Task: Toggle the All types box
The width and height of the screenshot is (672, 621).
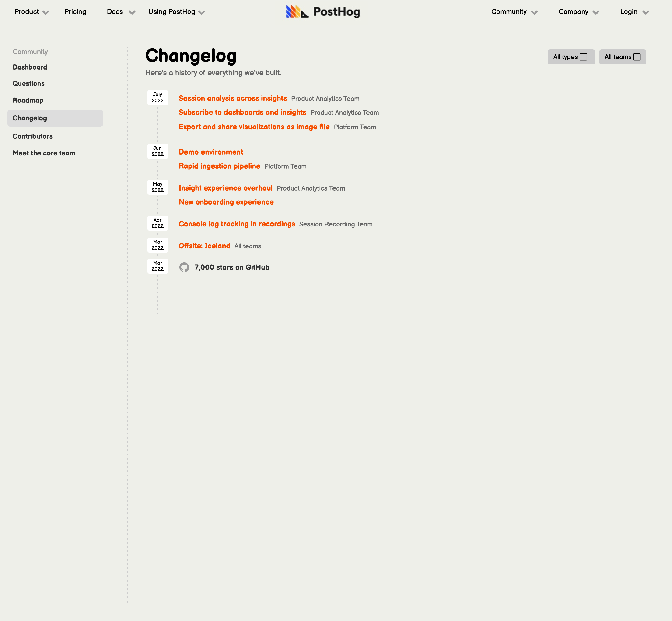Action: [x=583, y=57]
